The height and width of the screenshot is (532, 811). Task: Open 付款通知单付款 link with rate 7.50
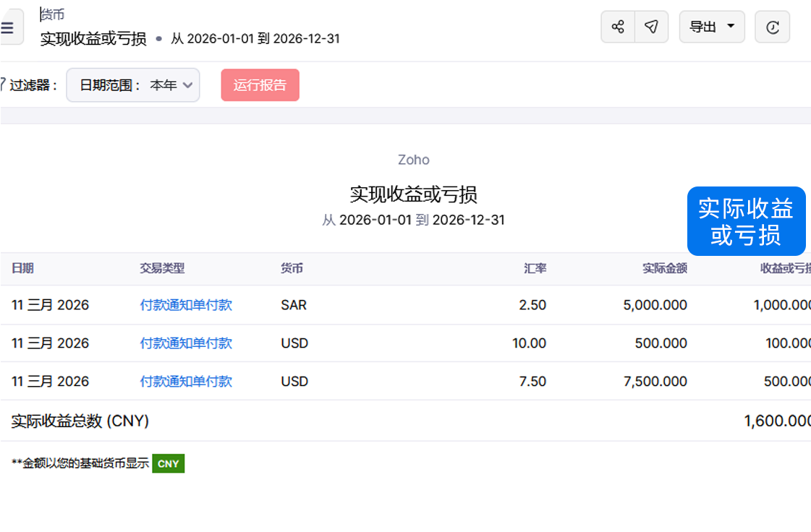point(186,382)
